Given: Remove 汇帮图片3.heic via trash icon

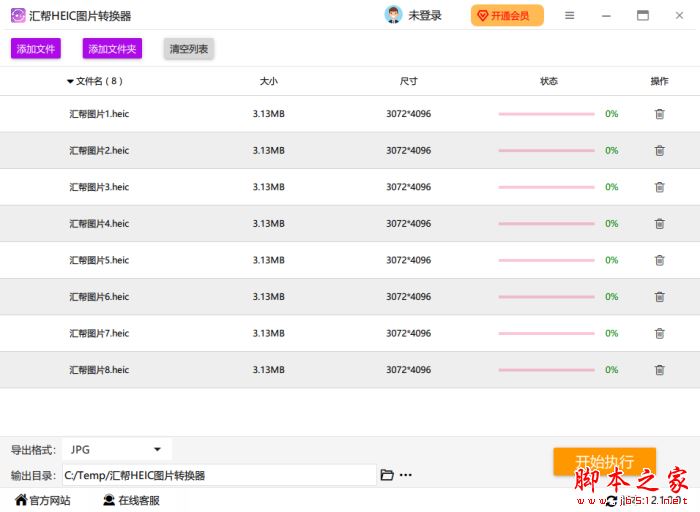Looking at the screenshot, I should pyautogui.click(x=659, y=187).
